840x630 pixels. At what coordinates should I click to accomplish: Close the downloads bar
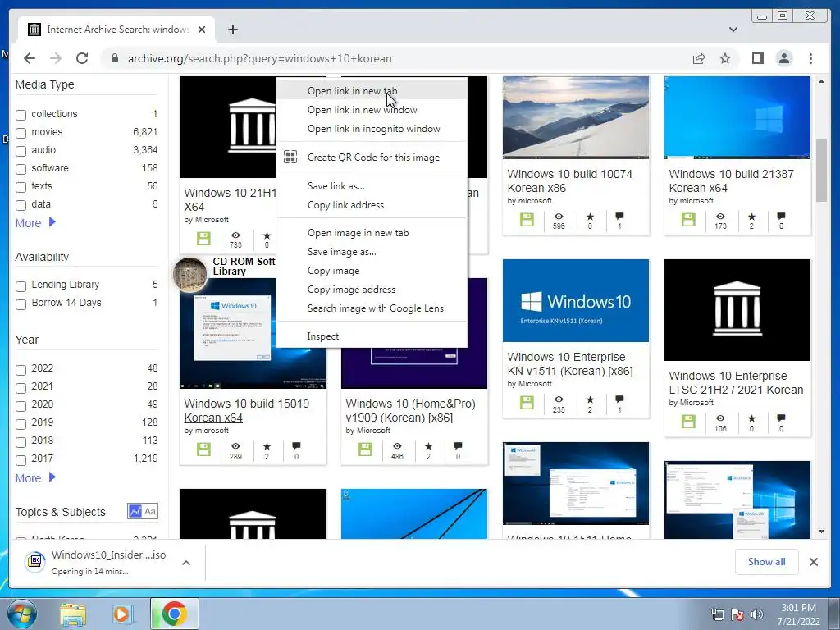813,562
